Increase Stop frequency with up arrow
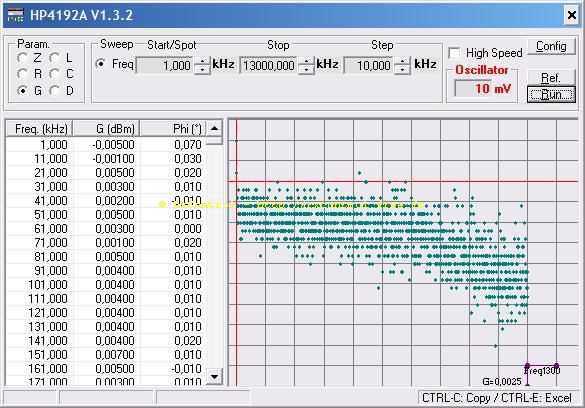 click(x=306, y=62)
